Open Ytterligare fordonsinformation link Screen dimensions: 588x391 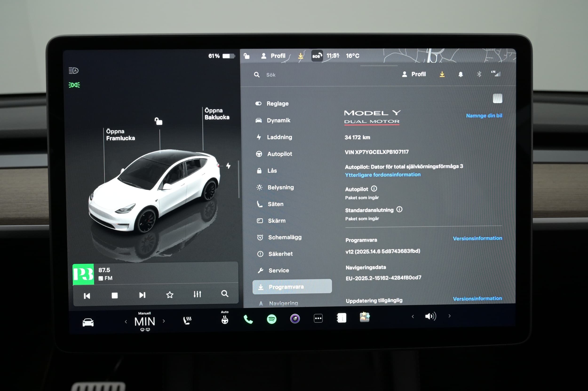click(x=383, y=175)
